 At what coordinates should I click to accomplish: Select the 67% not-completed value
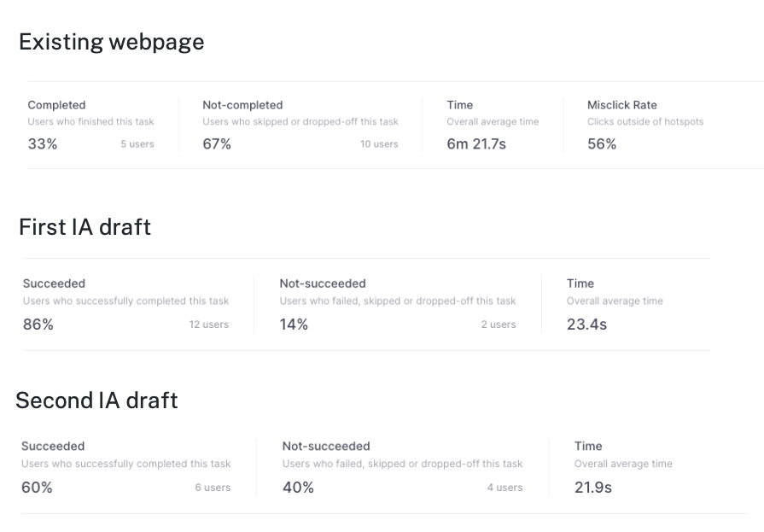coord(217,144)
